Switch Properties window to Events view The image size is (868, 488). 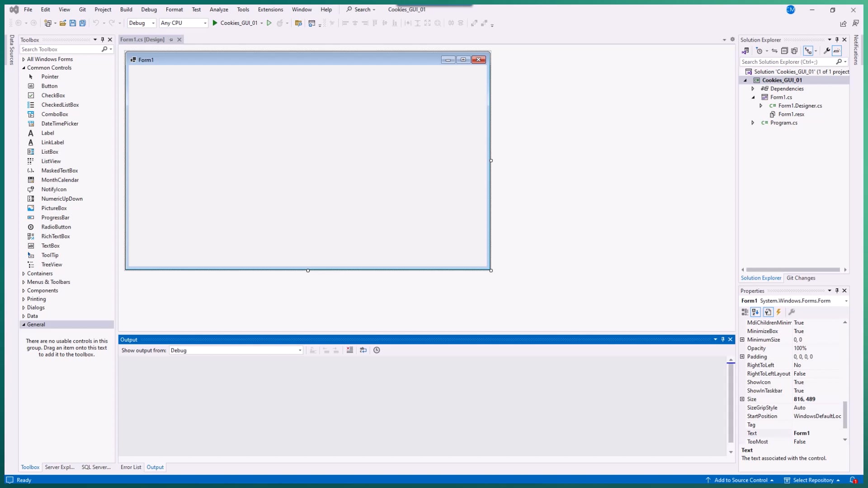[778, 312]
